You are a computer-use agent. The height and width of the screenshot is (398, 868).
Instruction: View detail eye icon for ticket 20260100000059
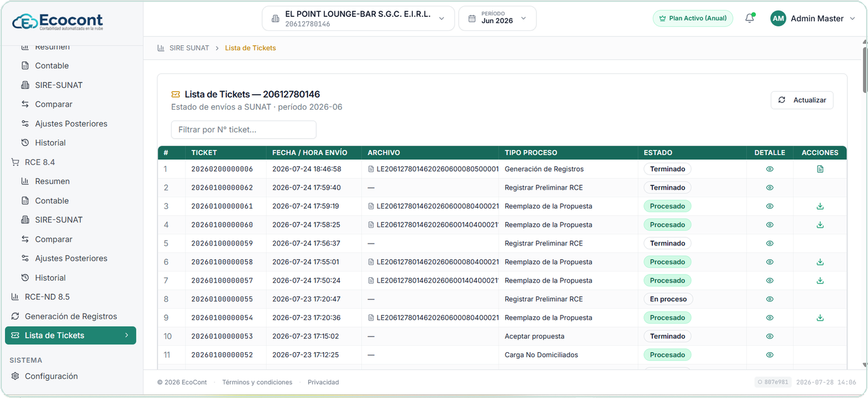(x=769, y=243)
